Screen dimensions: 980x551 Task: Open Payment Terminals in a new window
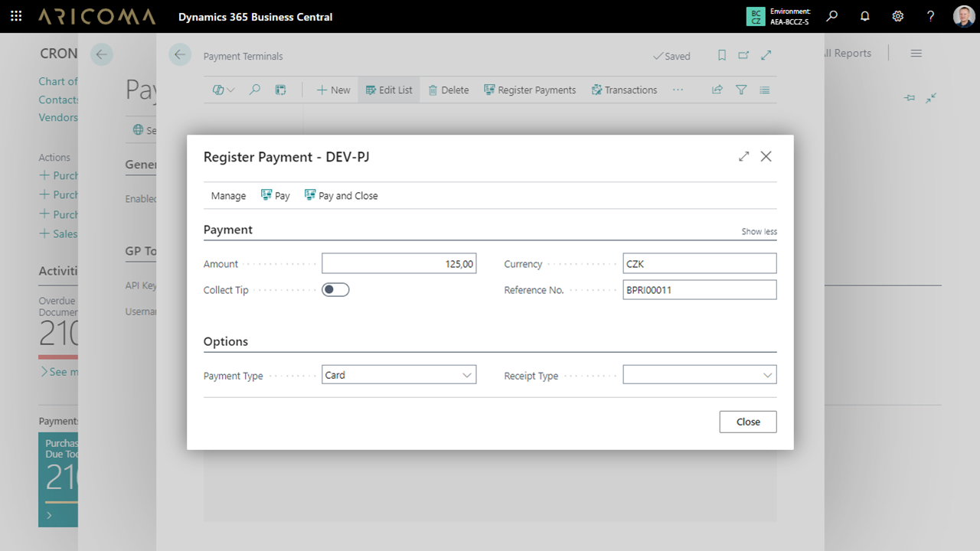pyautogui.click(x=743, y=55)
